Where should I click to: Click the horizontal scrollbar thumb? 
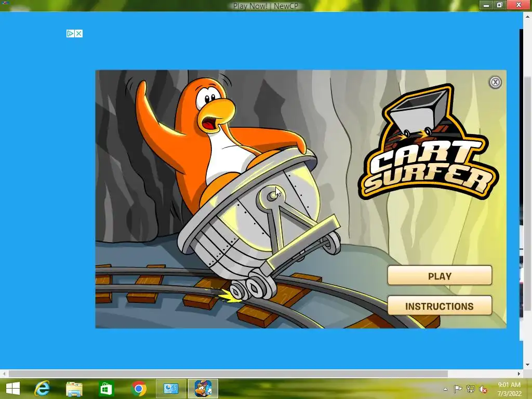228,374
